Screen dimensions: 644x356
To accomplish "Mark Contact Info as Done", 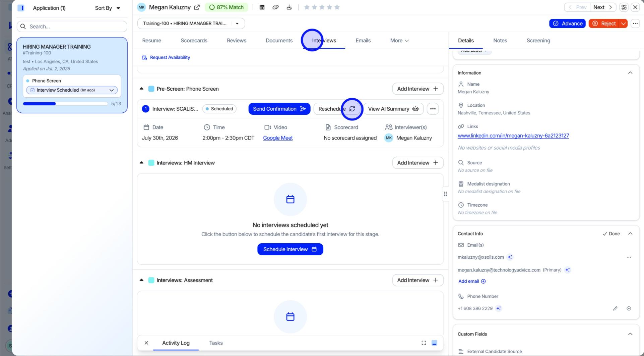I will [611, 234].
